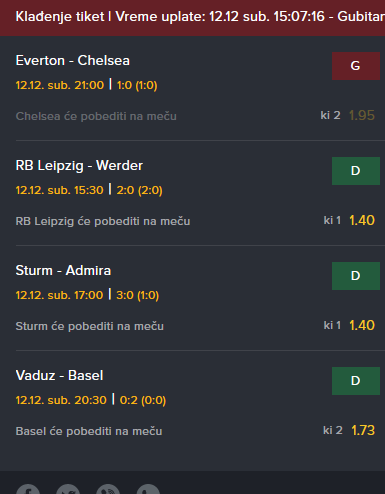Screen dimensions: 385x494
Task: Click the Kladenje tiket header bar
Action: tap(192, 18)
